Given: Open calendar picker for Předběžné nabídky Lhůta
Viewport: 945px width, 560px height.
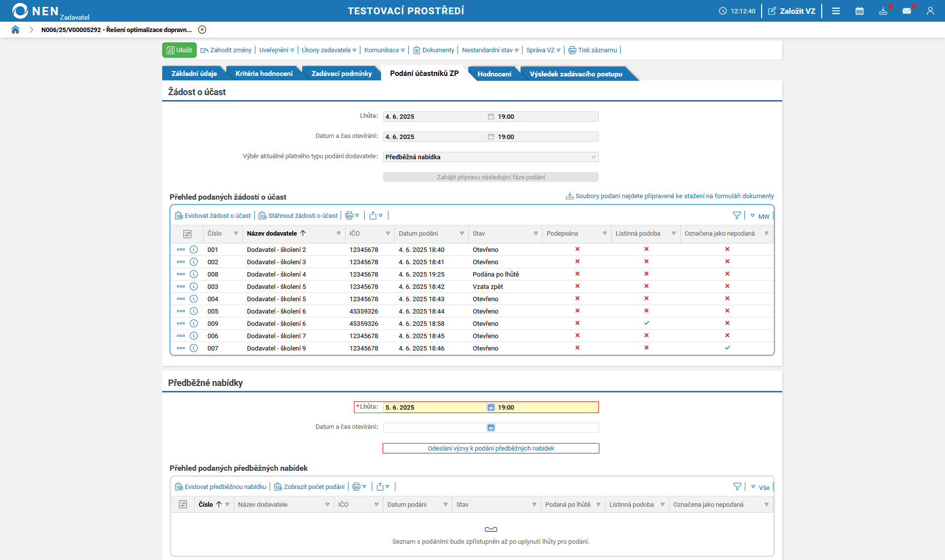Looking at the screenshot, I should [491, 407].
